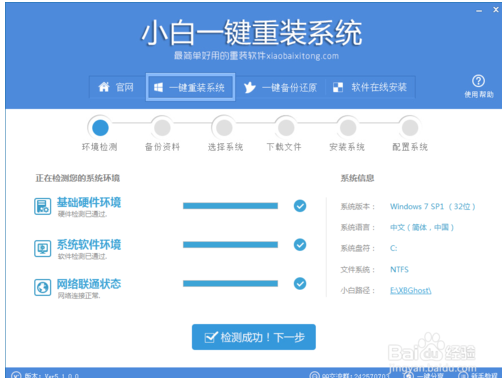502x378 pixels.
Task: Click 网络连接正常 status text
Action: 79,296
